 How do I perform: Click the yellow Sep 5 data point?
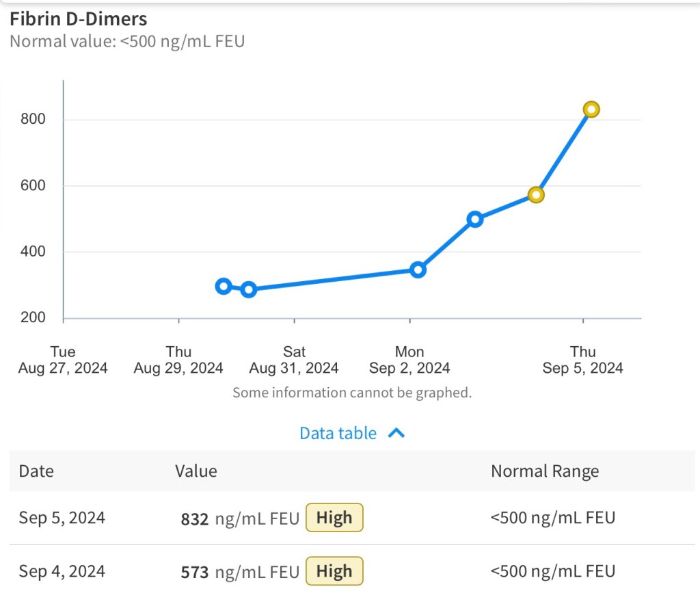click(x=591, y=109)
